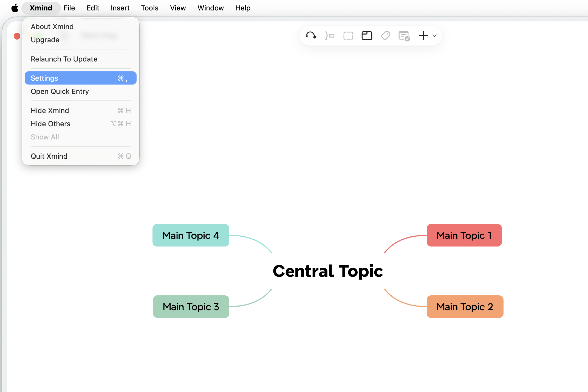Image resolution: width=588 pixels, height=392 pixels.
Task: Click the Boundary dashed-rectangle icon
Action: [348, 36]
